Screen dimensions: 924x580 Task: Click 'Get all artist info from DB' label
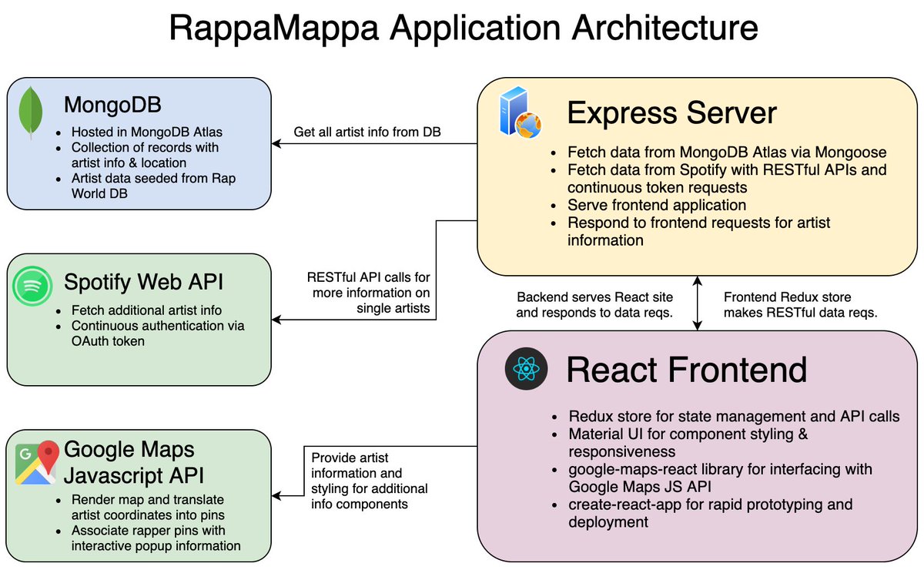click(x=367, y=132)
